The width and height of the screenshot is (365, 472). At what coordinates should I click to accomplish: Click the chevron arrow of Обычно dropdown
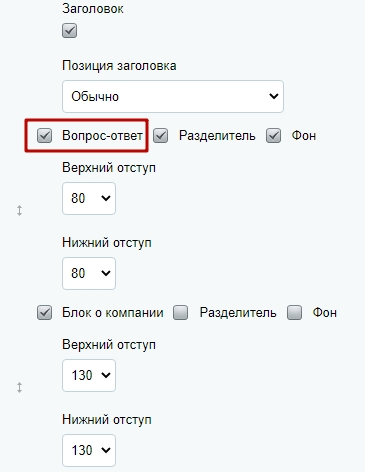(x=274, y=96)
